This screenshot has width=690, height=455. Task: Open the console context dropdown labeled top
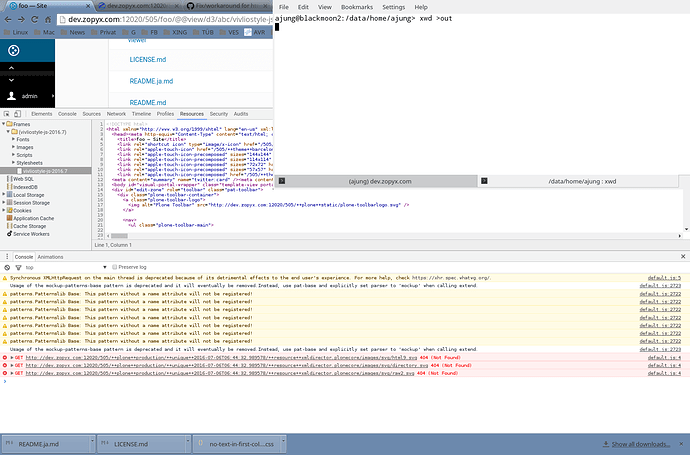coord(66,268)
